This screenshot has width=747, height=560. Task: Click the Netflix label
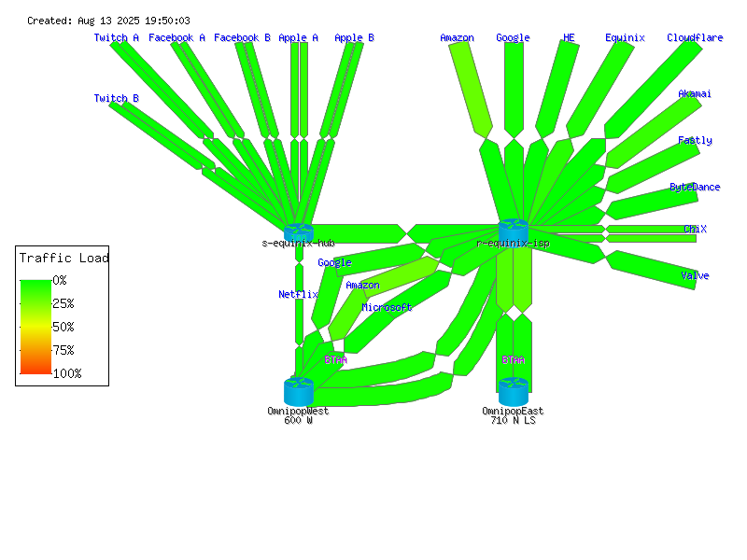click(x=298, y=294)
